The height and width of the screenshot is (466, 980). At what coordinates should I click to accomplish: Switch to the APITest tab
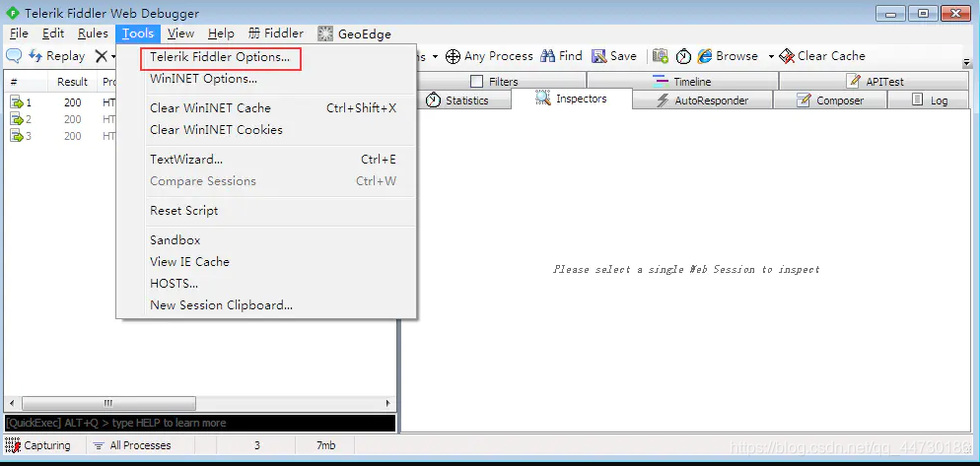click(875, 81)
